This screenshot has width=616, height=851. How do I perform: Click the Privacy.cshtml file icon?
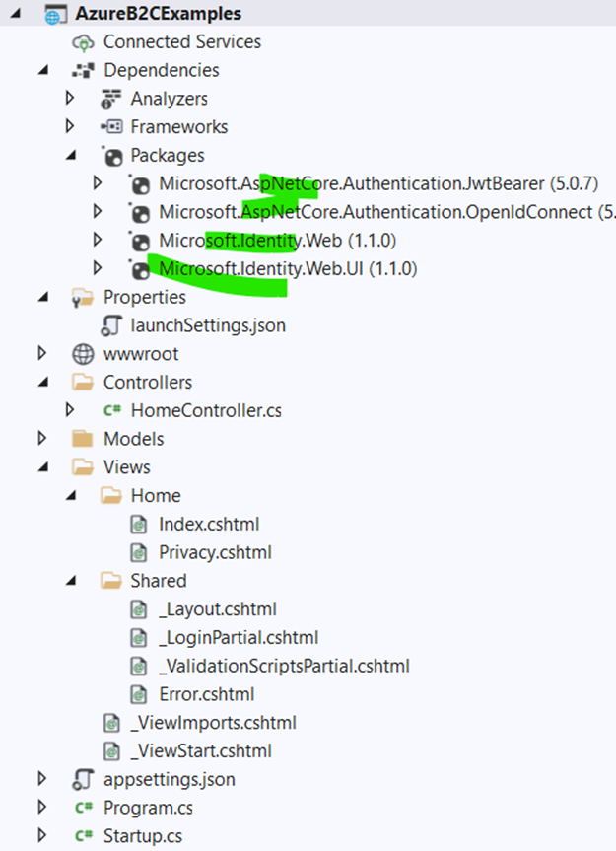click(x=139, y=552)
